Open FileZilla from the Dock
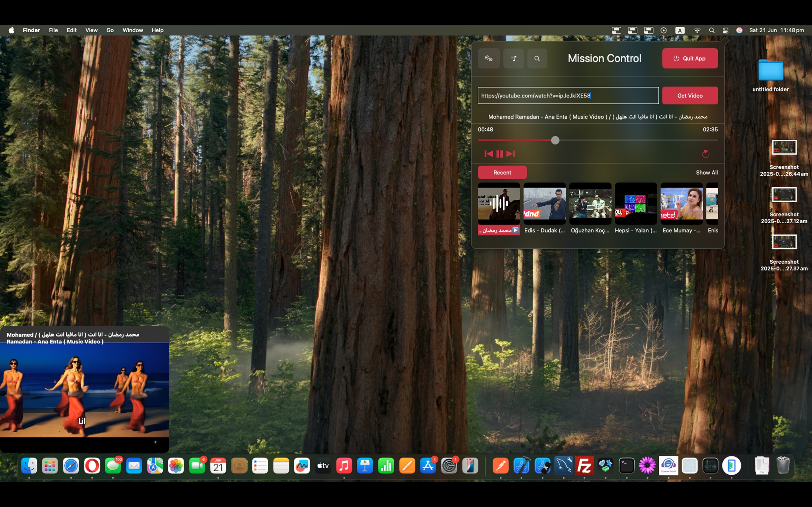 (x=584, y=465)
